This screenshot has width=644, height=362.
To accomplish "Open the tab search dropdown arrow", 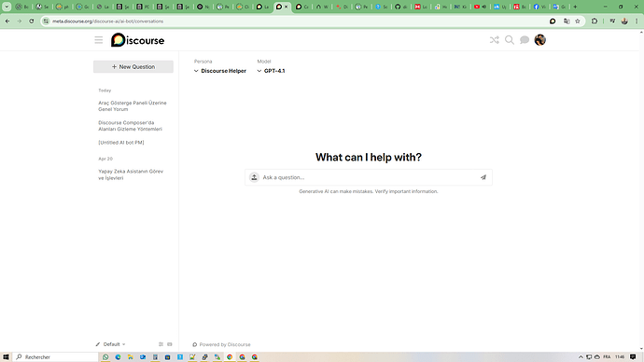I will pyautogui.click(x=7, y=7).
